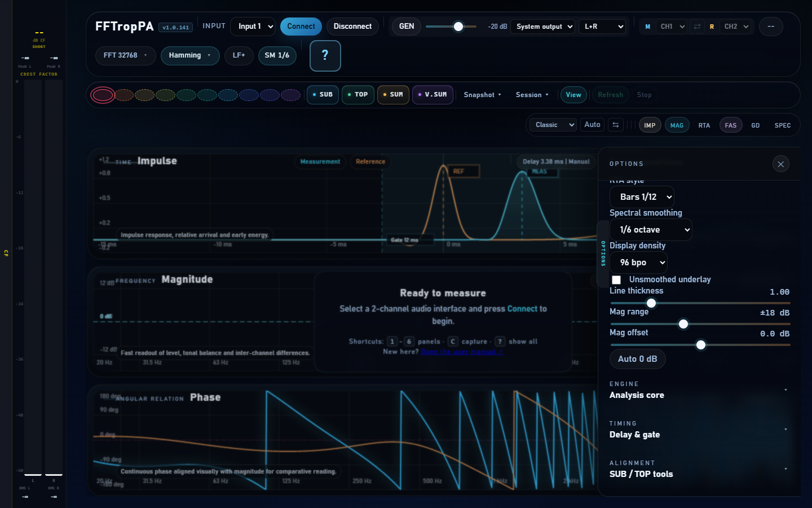Open the Bars 1/12 RTA style dropdown
812x508 pixels.
[642, 197]
